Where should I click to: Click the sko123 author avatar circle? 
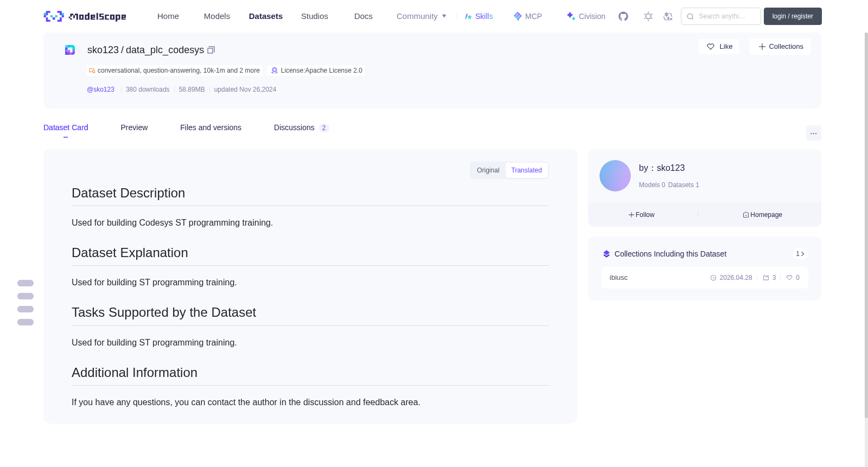[x=615, y=176]
